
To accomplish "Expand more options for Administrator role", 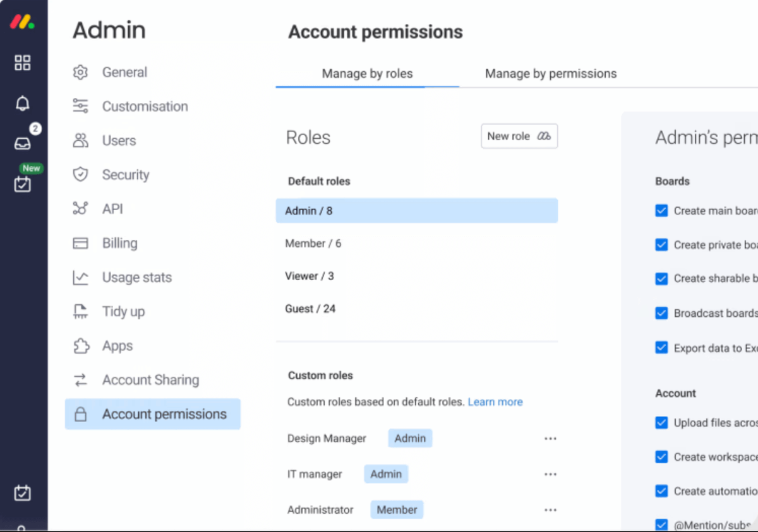I will 550,510.
